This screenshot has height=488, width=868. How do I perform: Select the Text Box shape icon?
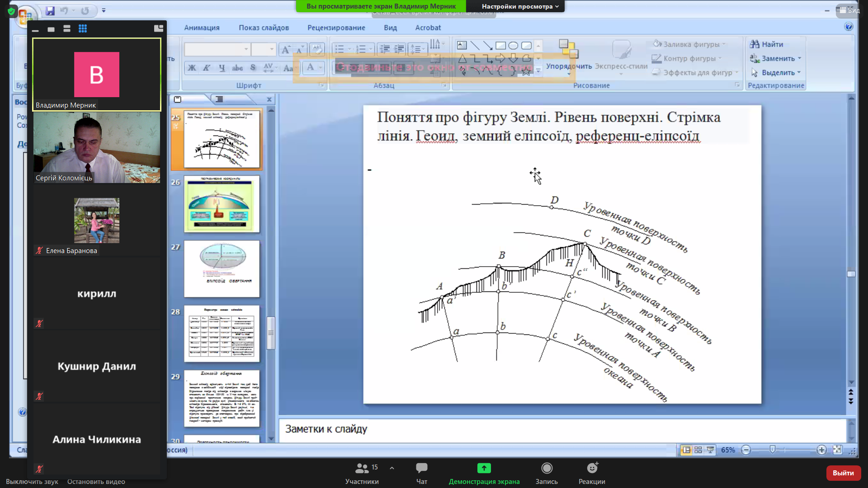coord(462,45)
